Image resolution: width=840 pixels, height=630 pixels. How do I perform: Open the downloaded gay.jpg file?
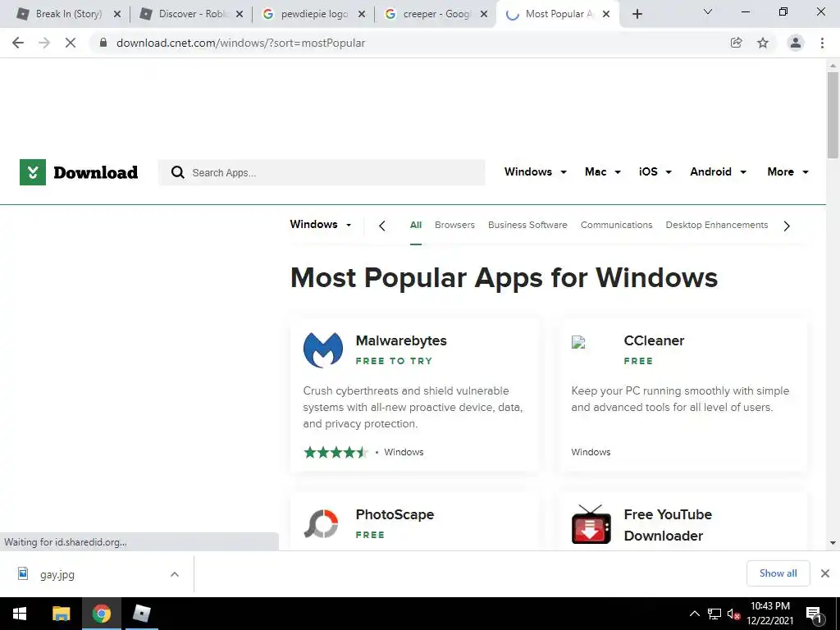[x=57, y=574]
